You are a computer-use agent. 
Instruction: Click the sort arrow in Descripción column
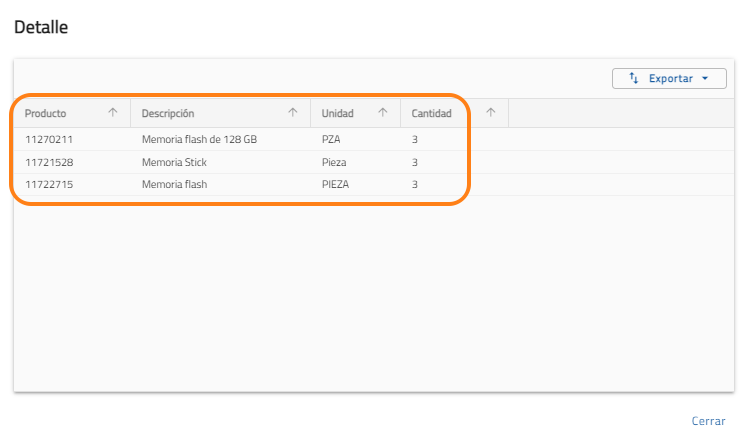[293, 113]
